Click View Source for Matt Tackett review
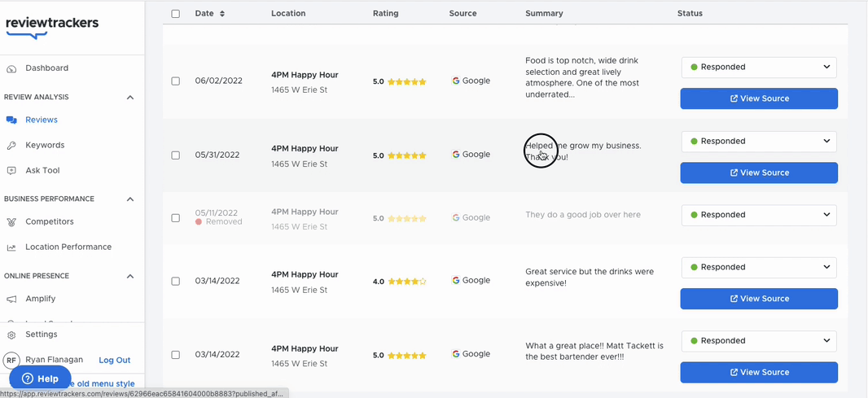 (x=759, y=373)
